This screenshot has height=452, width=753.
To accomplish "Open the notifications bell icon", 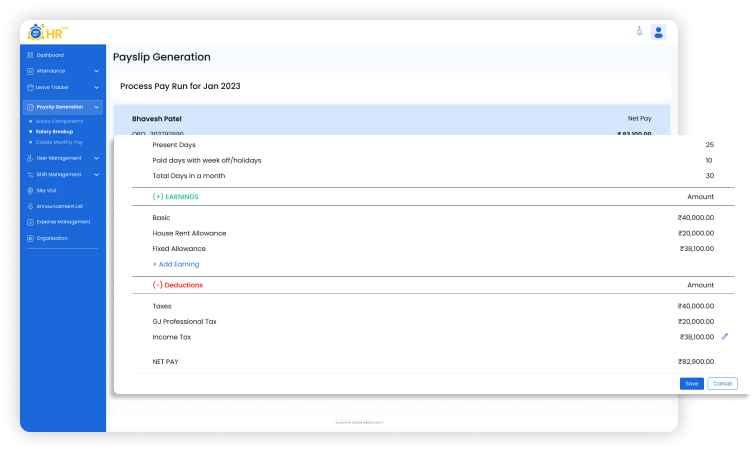I will 639,31.
